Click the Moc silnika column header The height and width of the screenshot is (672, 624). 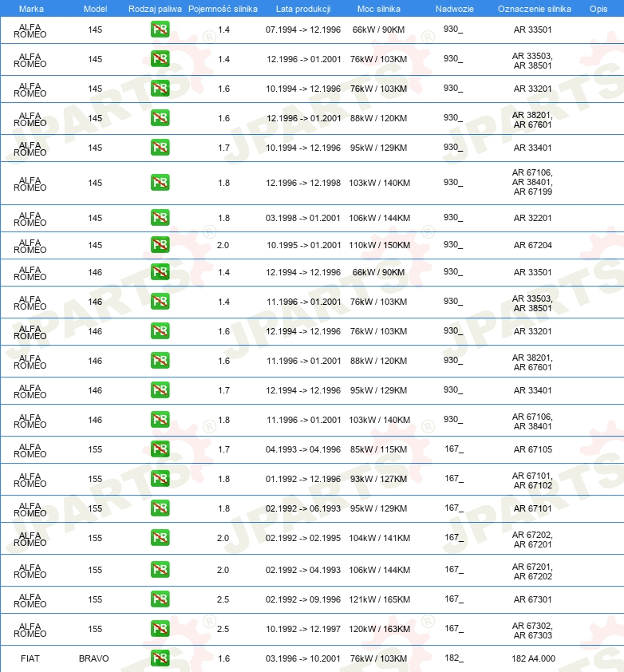(379, 9)
